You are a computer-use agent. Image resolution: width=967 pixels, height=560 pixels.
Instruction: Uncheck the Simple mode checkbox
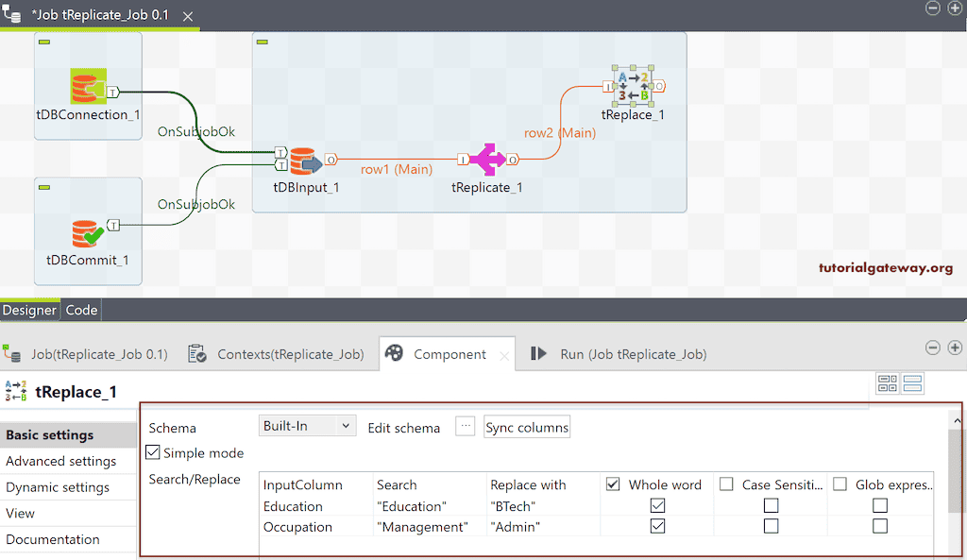click(152, 451)
